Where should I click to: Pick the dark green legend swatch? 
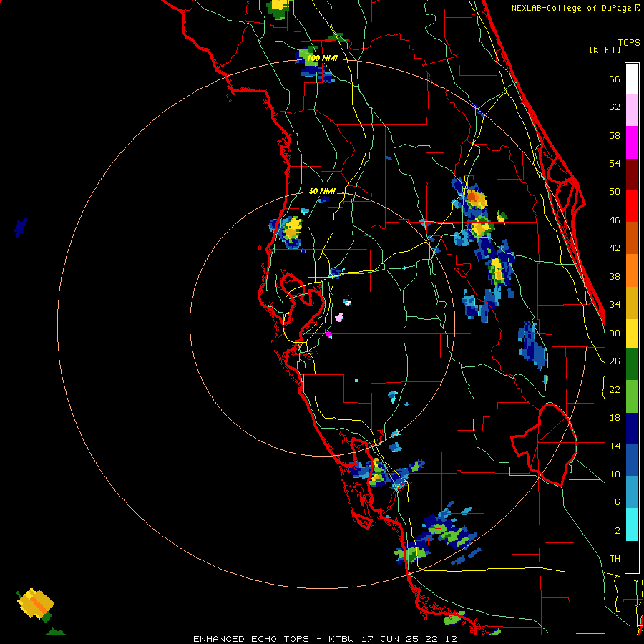[632, 364]
